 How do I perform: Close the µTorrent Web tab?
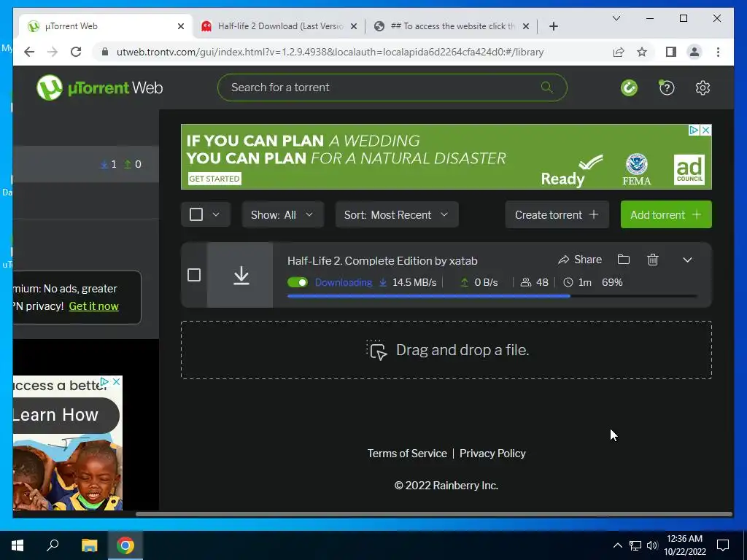coord(181,26)
